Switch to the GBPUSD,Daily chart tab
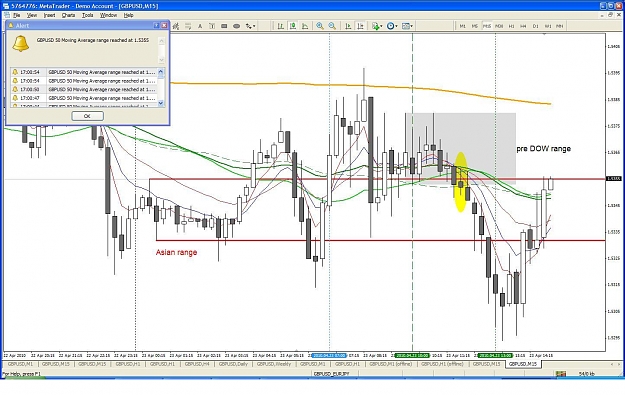625x395 pixels. point(233,364)
